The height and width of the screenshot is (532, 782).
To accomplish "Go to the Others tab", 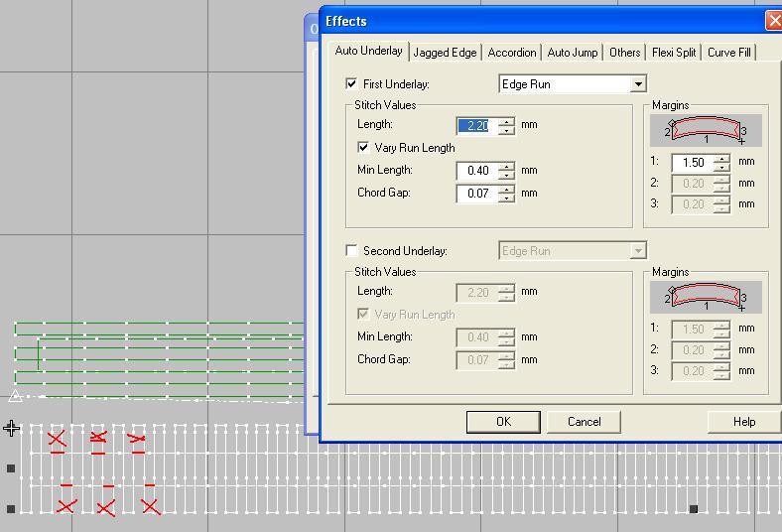I will click(x=624, y=53).
